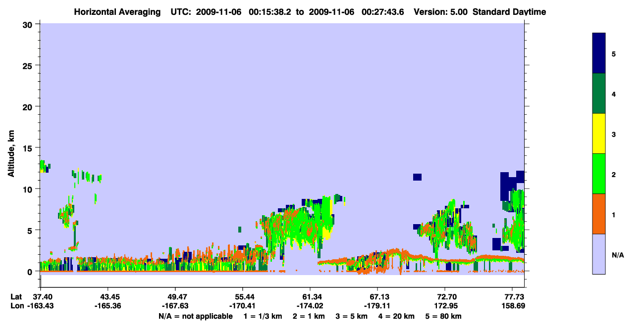Click the y-axis tick label 25
The image size is (644, 330).
coord(29,65)
